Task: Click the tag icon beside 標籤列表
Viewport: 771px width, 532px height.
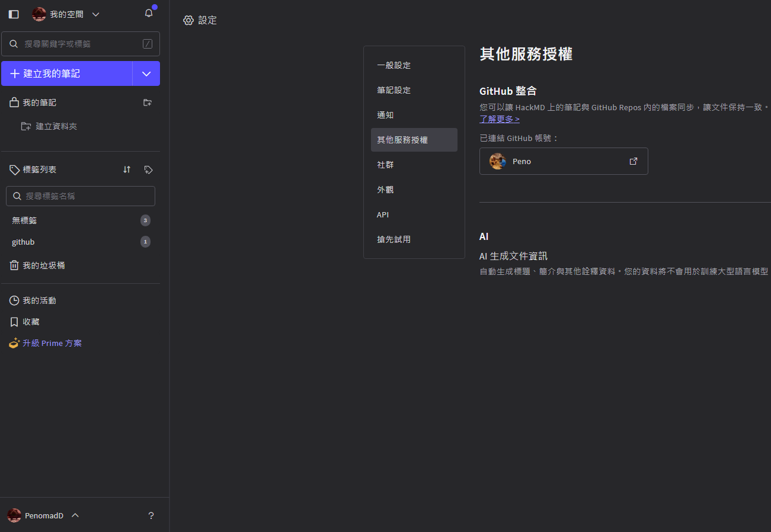Action: (x=15, y=170)
